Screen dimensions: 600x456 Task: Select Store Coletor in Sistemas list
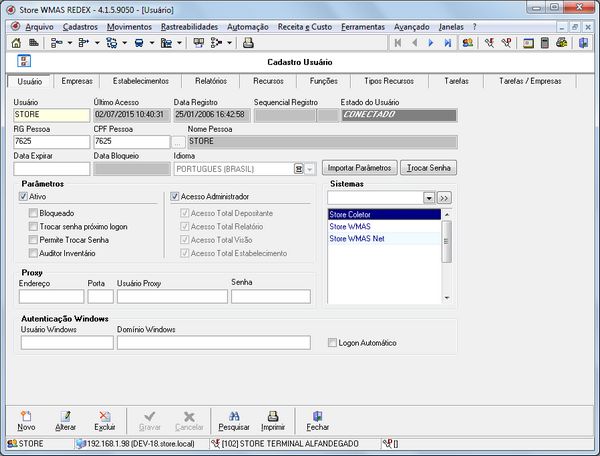[x=384, y=215]
